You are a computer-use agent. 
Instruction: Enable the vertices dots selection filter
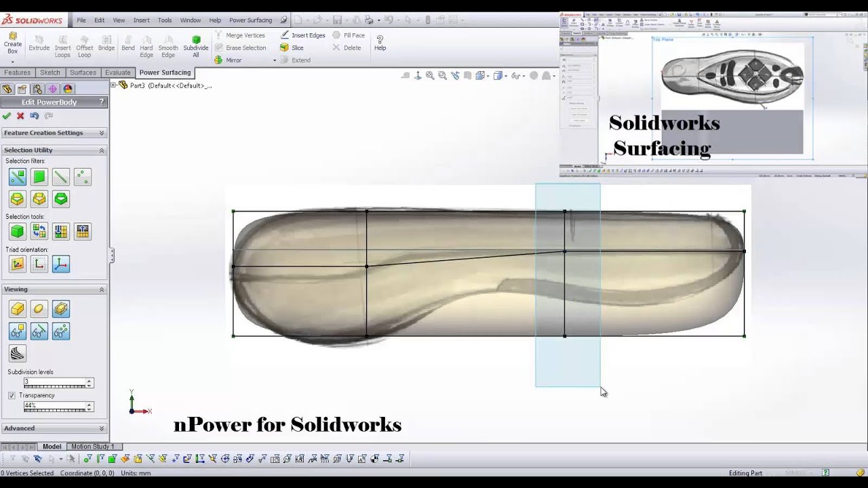click(82, 178)
